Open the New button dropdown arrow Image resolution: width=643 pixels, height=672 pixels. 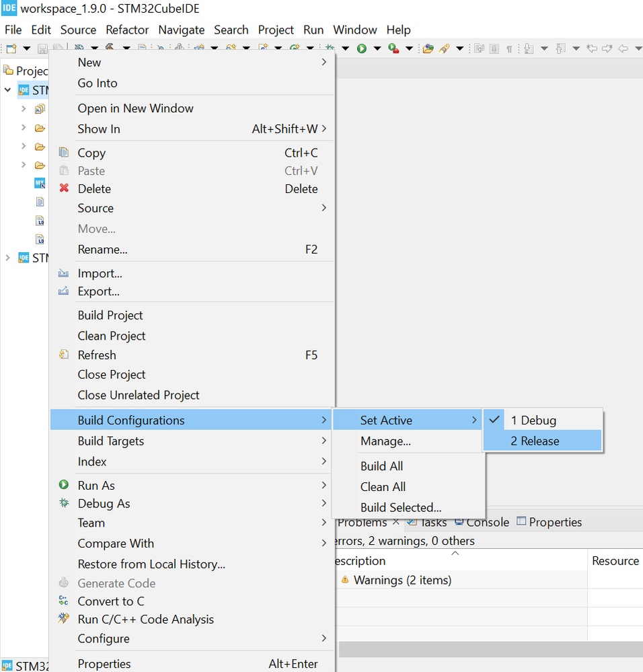26,48
